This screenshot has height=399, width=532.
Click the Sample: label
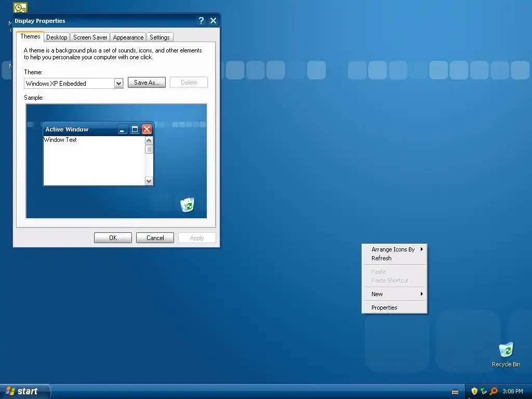pos(34,98)
